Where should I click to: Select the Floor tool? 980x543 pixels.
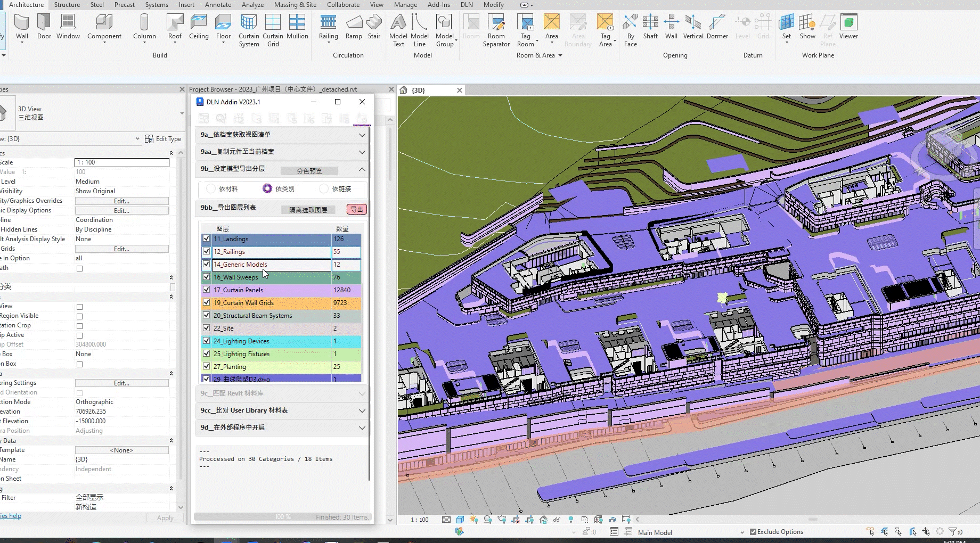[x=223, y=28]
